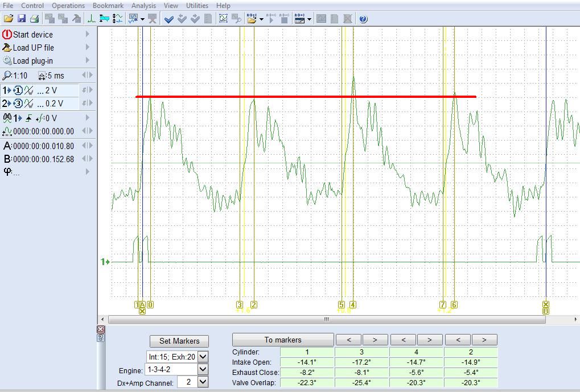Open the Bookmark menu
The height and width of the screenshot is (392, 580).
pos(108,5)
